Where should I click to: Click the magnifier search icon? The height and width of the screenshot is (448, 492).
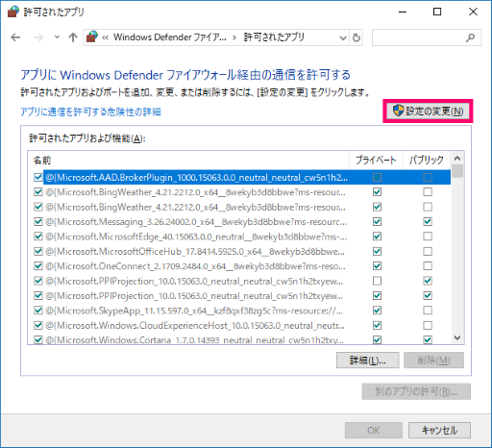pos(470,37)
